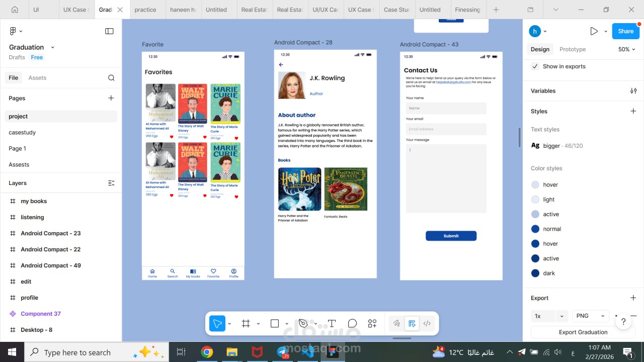Select the Comment tool
644x362 pixels.
click(352, 323)
